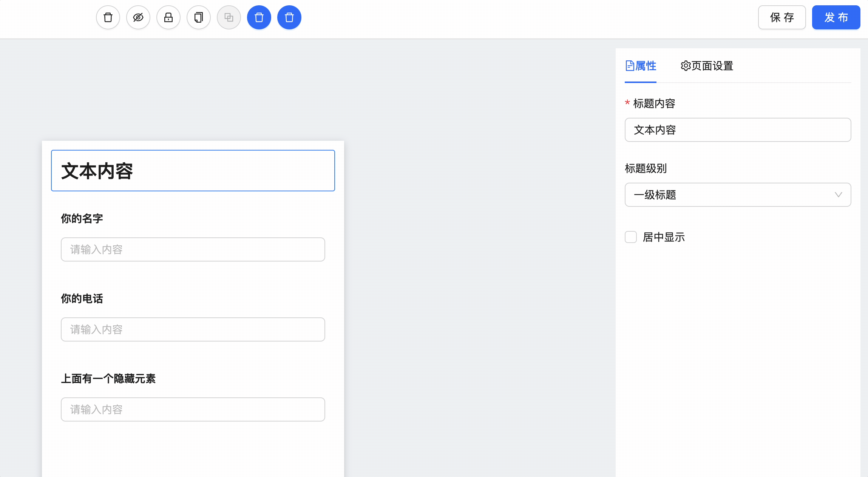Select the 文本内容 heading block on canvas

(x=193, y=171)
